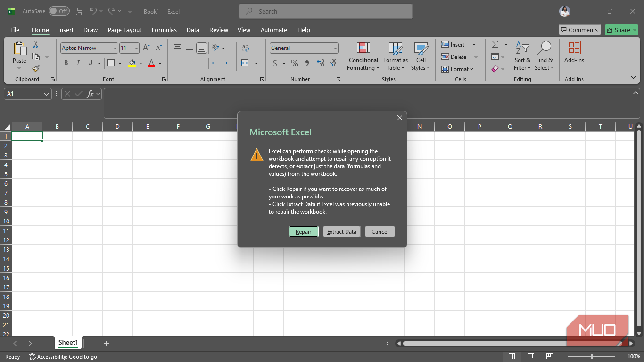
Task: Click the Repair button in dialog
Action: 304,231
